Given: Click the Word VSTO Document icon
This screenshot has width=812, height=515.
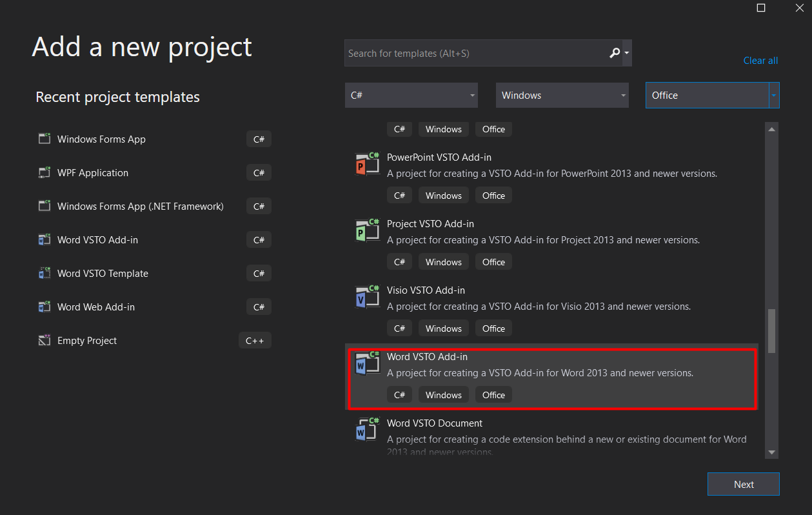Looking at the screenshot, I should coord(368,431).
